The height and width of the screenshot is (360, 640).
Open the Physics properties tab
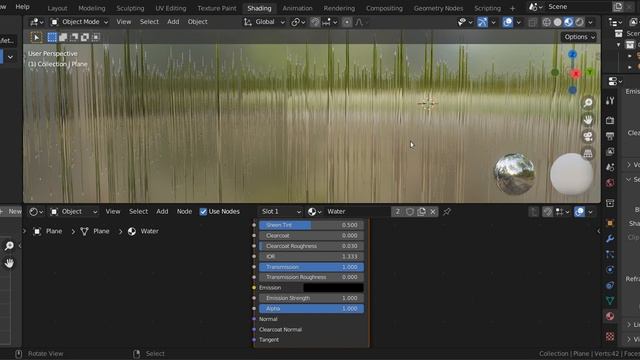610,270
